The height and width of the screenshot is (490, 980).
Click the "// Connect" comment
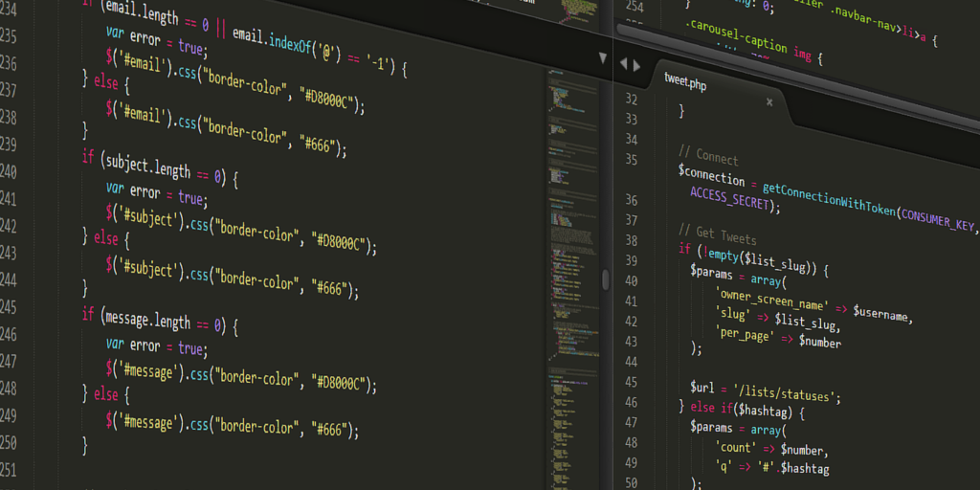pos(708,155)
